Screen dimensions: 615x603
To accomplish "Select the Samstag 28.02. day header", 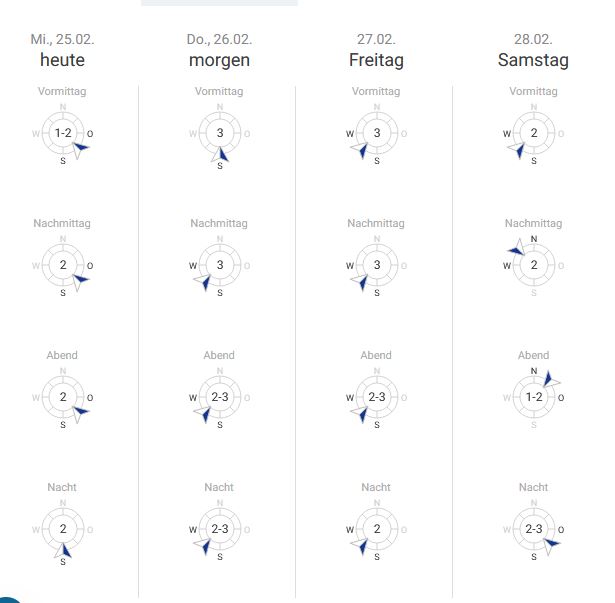I will [534, 50].
